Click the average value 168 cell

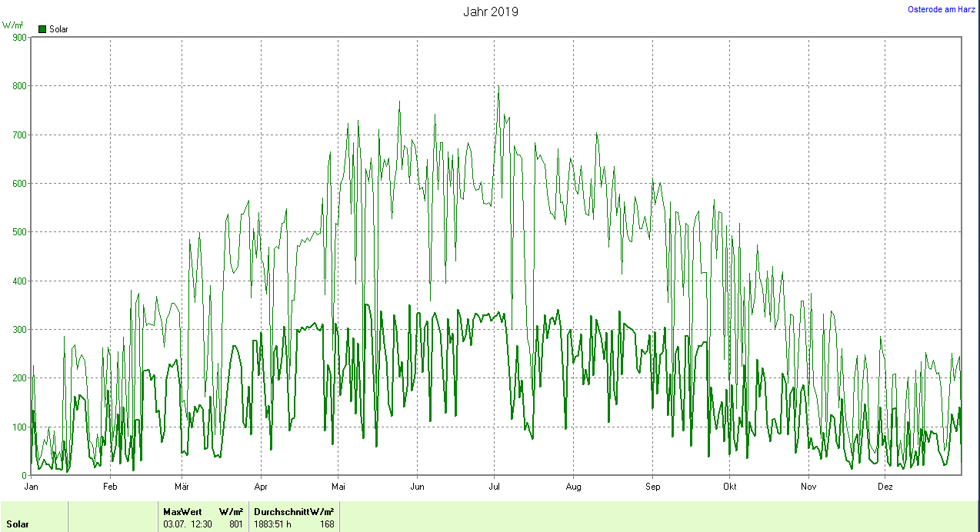(x=327, y=524)
